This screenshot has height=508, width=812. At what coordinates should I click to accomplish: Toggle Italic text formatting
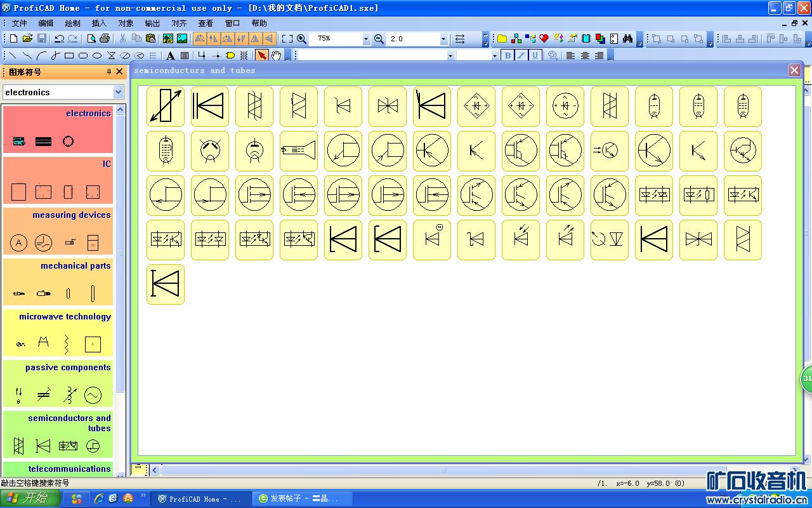[521, 55]
